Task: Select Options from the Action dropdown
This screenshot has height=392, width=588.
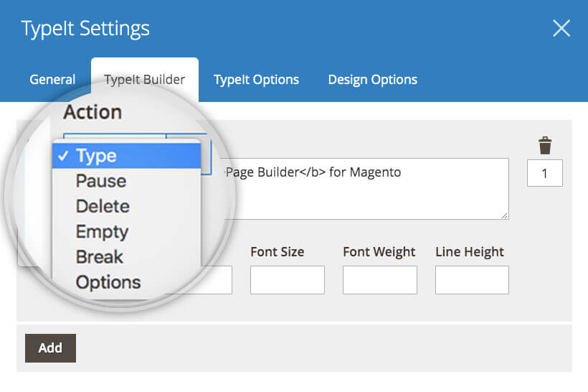Action: (x=108, y=282)
